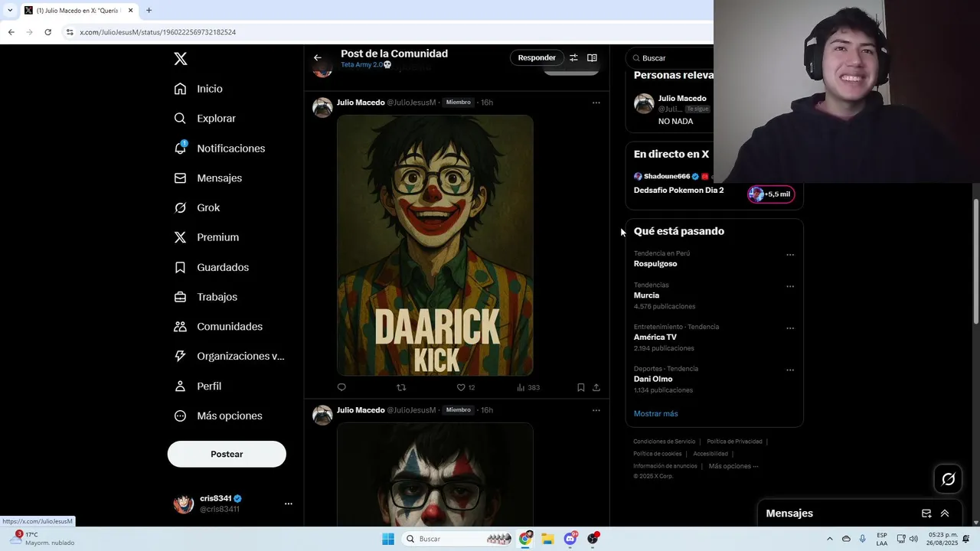Open account menu dots next to cris8341

coord(289,504)
